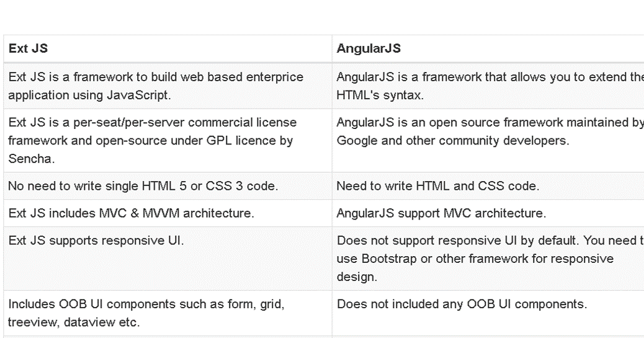Image resolution: width=644 pixels, height=338 pixels.
Task: Click the Bootstrap responsive design cell
Action: pyautogui.click(x=488, y=259)
